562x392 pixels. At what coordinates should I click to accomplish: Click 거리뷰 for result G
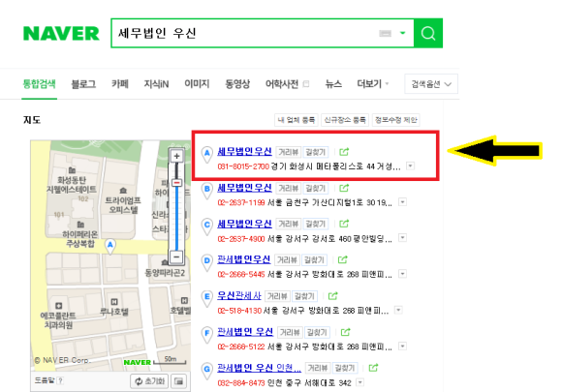coord(318,368)
